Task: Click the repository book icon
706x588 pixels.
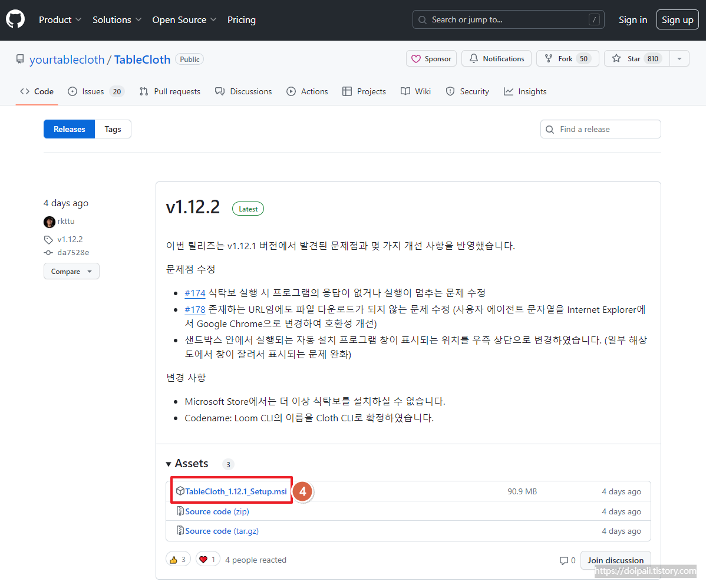Action: tap(20, 60)
